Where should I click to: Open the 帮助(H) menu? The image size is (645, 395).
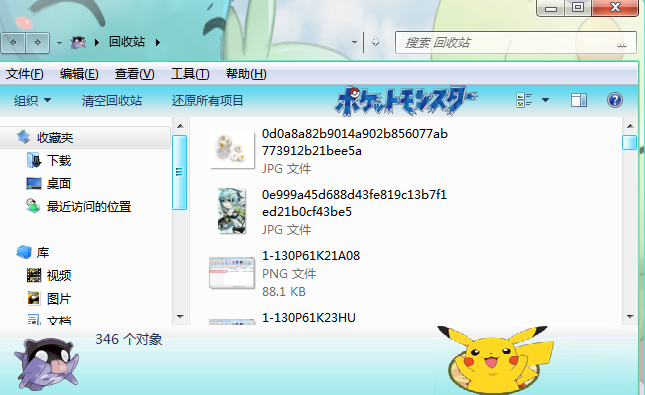(246, 74)
